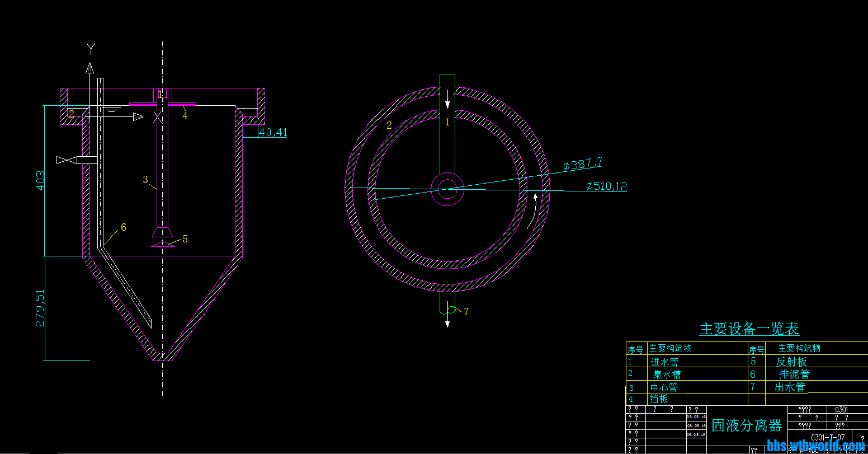Click the yellow label 7 near outlet pipe
This screenshot has width=868, height=454.
[x=466, y=312]
